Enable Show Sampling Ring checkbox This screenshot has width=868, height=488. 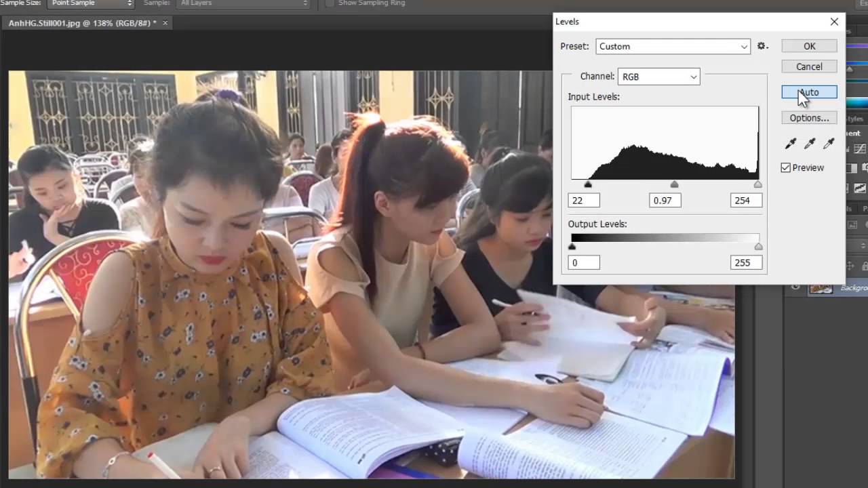330,3
